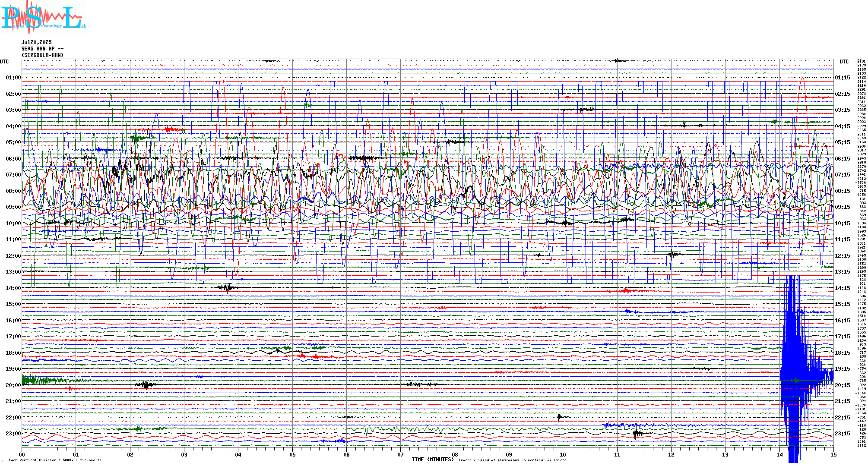Viewport: 868px width, 466px height.
Task: Click the "11:00" hour label
Action: (x=13, y=239)
